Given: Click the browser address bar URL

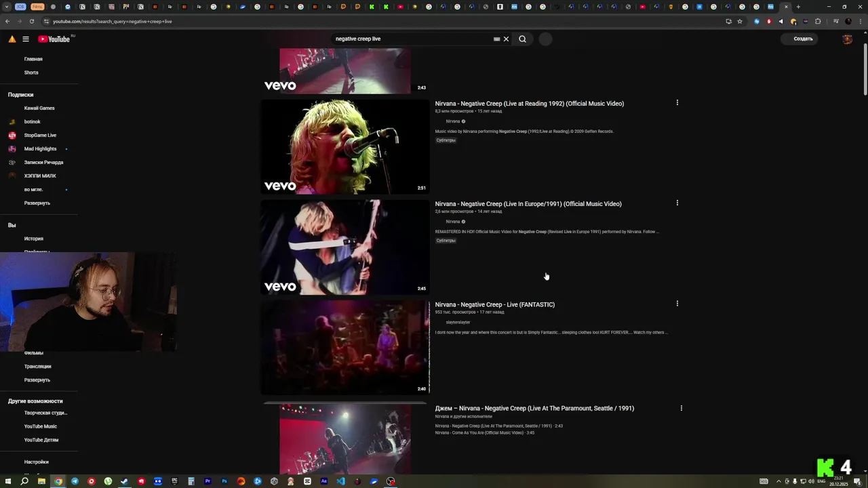Looking at the screenshot, I should (113, 21).
